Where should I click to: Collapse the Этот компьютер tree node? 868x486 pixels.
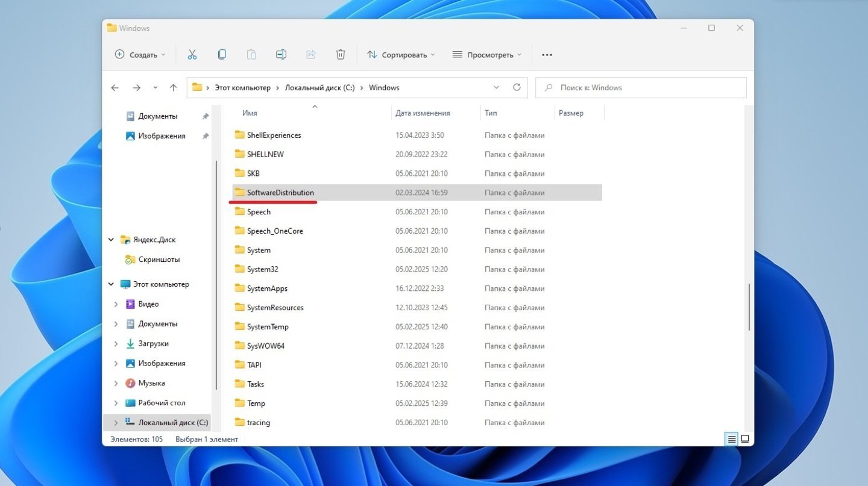111,284
